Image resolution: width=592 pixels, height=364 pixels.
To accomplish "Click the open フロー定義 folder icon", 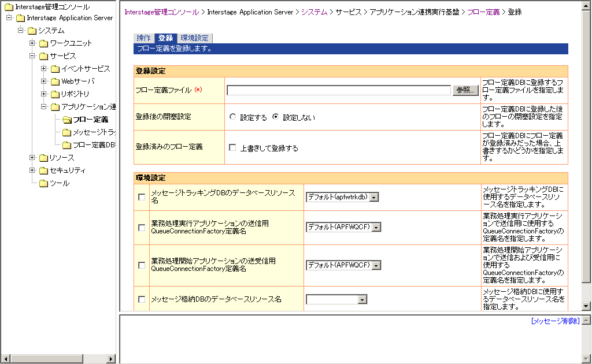I will (x=67, y=120).
